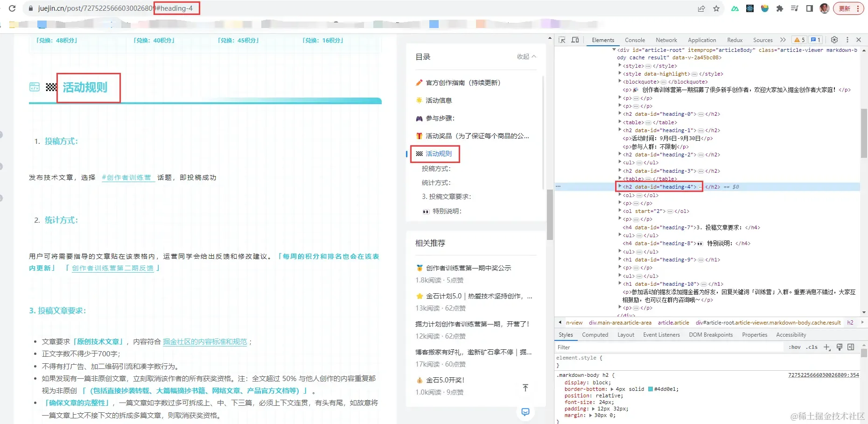Viewport: 868px width, 424px height.
Task: Click the Nuxt/Vue devtools extension icon
Action: (x=735, y=8)
